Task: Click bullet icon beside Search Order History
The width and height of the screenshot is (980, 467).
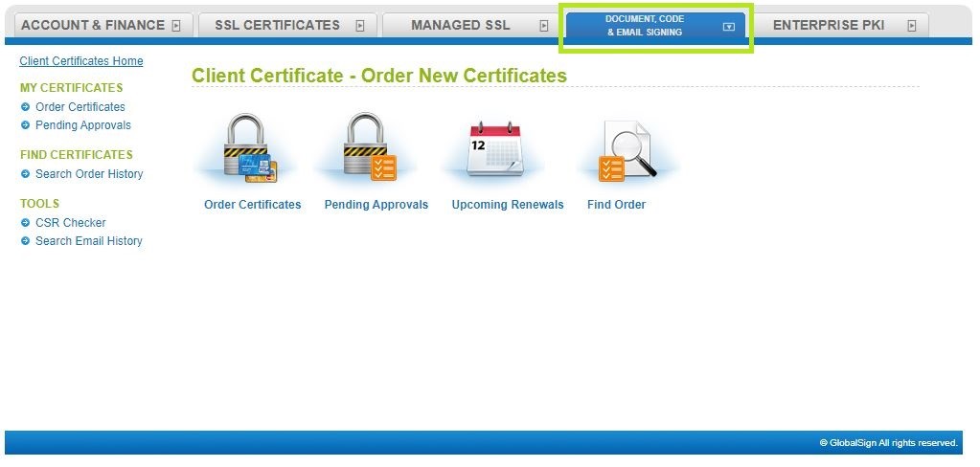Action: click(x=25, y=173)
